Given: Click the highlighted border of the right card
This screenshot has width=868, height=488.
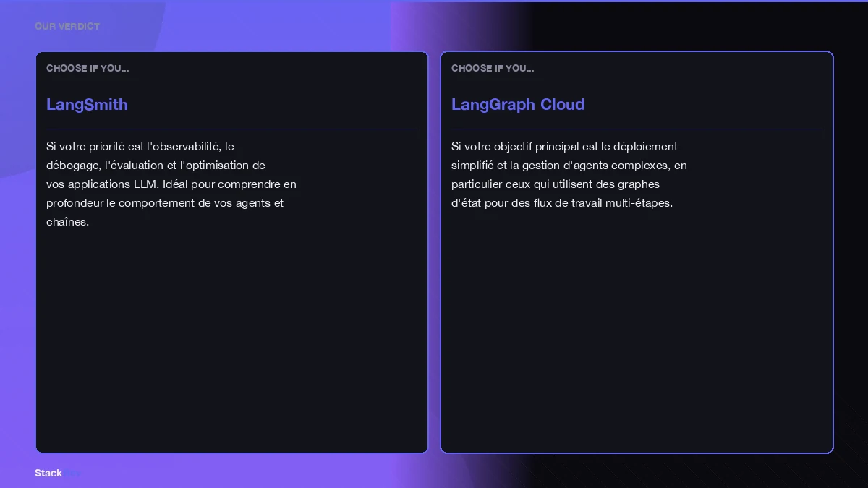Looking at the screenshot, I should coord(832,252).
